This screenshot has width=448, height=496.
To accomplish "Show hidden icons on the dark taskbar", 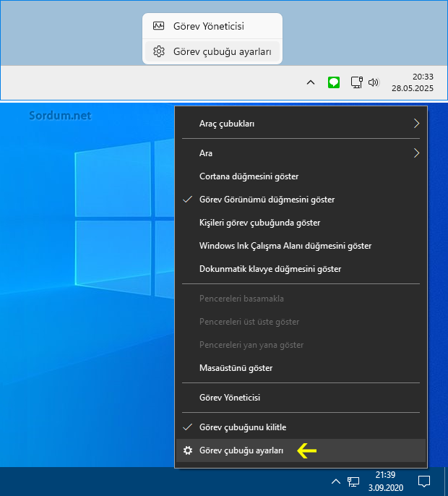I will 336,482.
